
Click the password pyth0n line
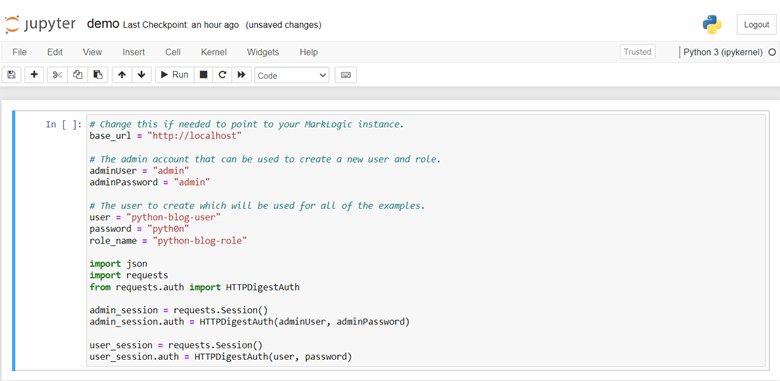pos(139,229)
